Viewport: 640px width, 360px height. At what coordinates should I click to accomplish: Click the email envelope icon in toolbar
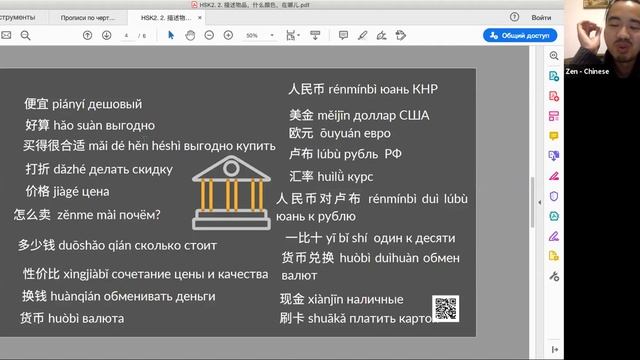[6, 36]
